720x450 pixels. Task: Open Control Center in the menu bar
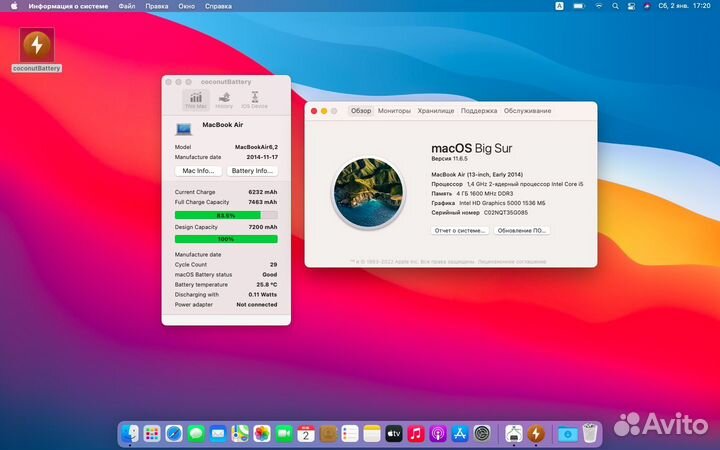pos(631,6)
